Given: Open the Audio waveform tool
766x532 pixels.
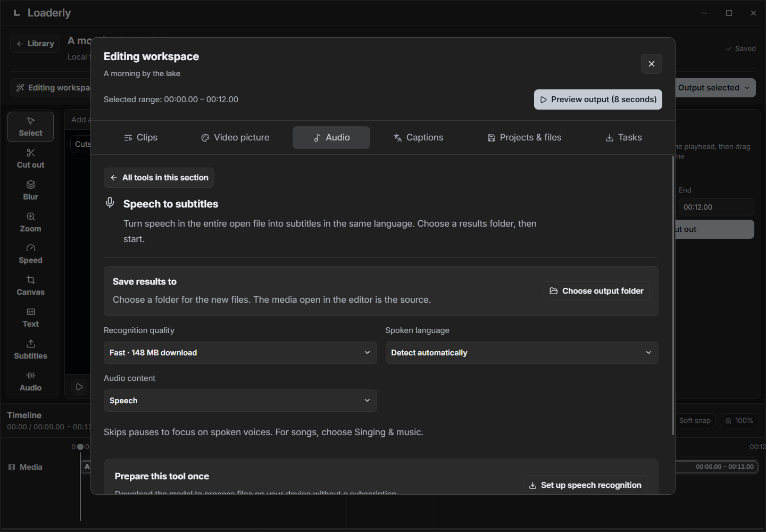Looking at the screenshot, I should pyautogui.click(x=30, y=381).
